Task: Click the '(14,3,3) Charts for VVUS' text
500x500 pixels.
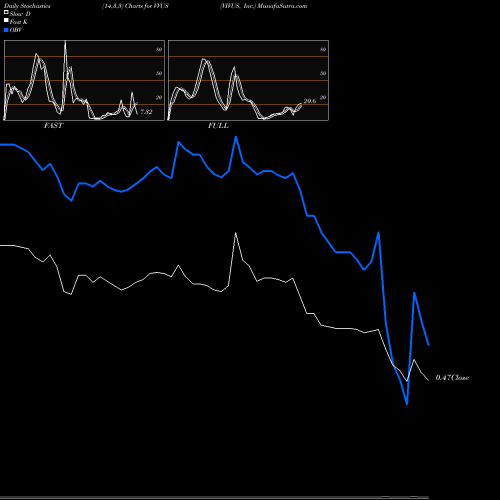Action: click(135, 6)
